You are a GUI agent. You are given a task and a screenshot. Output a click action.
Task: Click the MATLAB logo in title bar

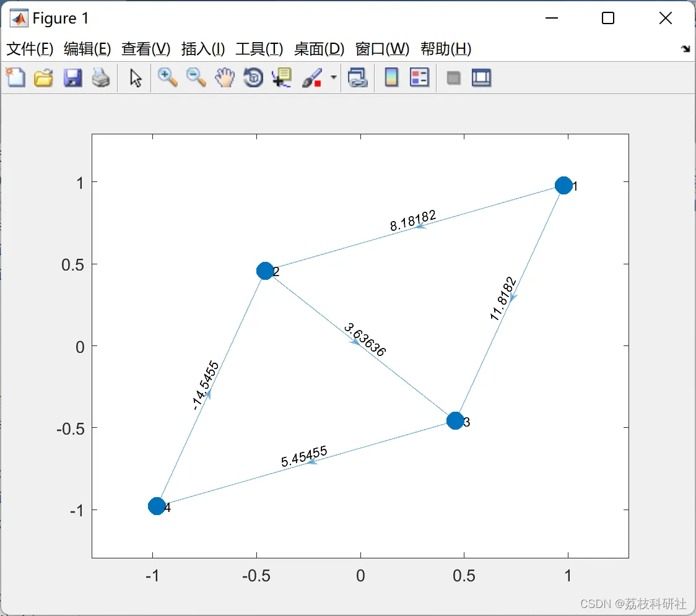(x=19, y=18)
